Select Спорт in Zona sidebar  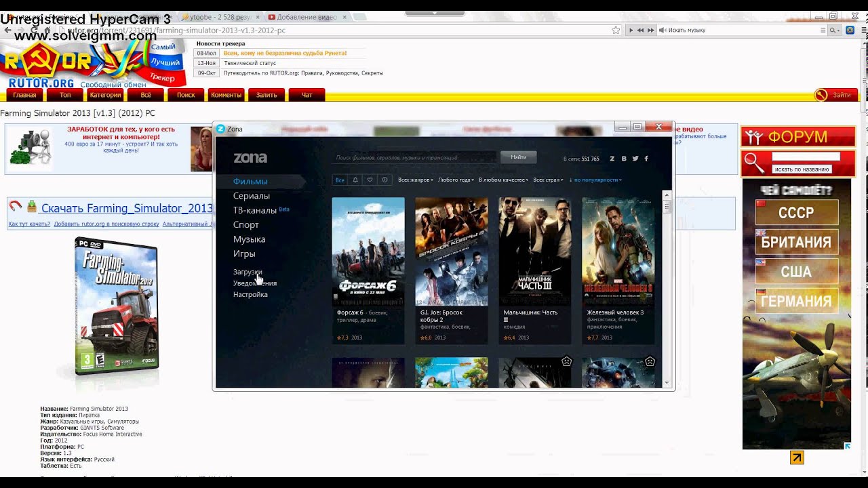[x=246, y=224]
